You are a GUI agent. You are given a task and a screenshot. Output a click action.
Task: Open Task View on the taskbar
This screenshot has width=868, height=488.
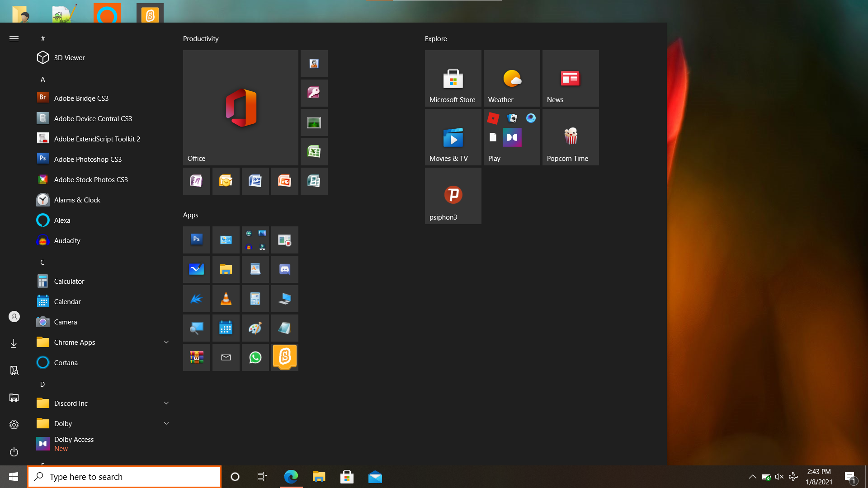point(262,477)
